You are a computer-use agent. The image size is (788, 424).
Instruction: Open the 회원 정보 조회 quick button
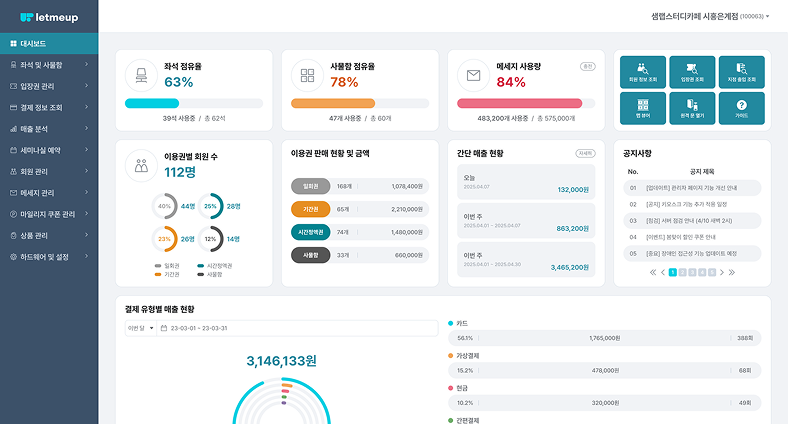(x=643, y=72)
